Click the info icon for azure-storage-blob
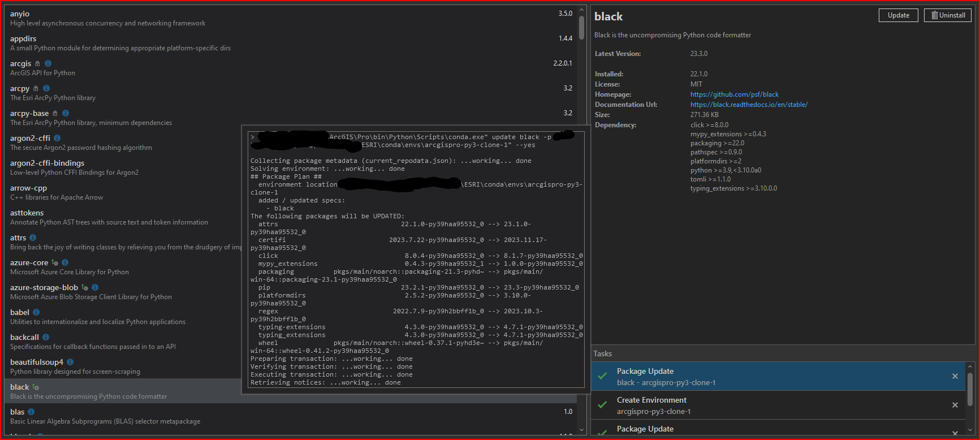 coord(95,287)
